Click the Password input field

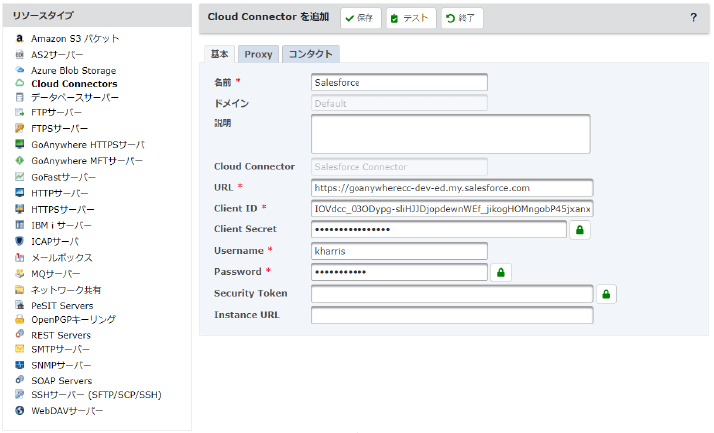[399, 272]
